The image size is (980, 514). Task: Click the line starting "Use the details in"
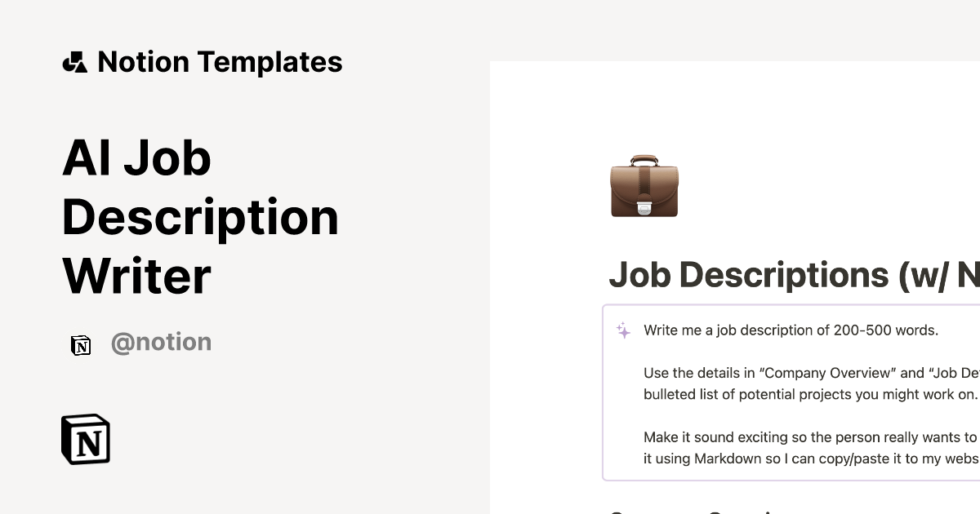point(810,373)
